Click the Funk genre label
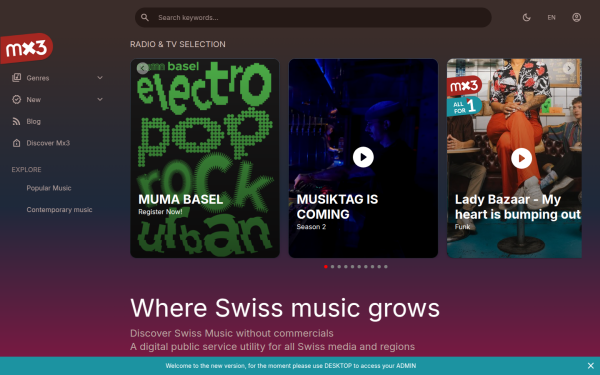 (x=462, y=227)
